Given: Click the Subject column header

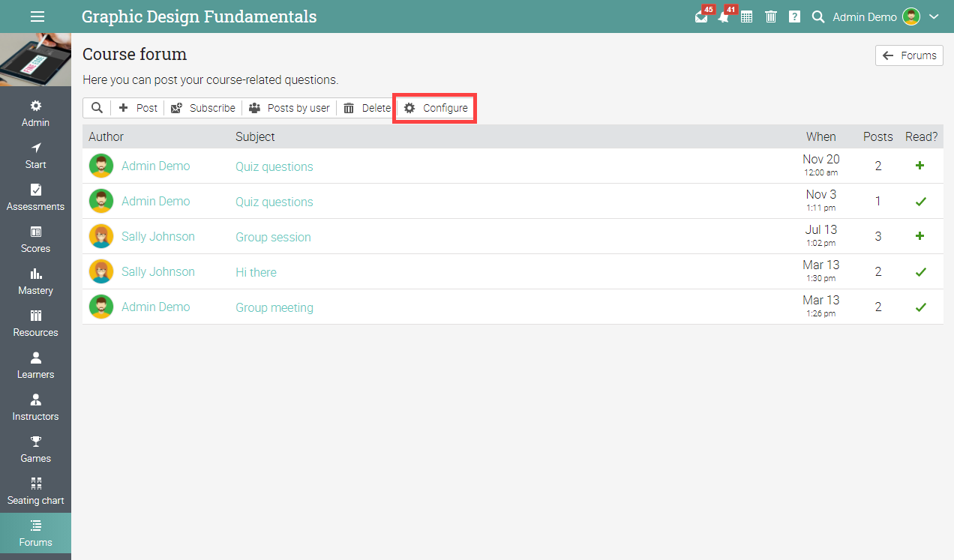Looking at the screenshot, I should 255,136.
